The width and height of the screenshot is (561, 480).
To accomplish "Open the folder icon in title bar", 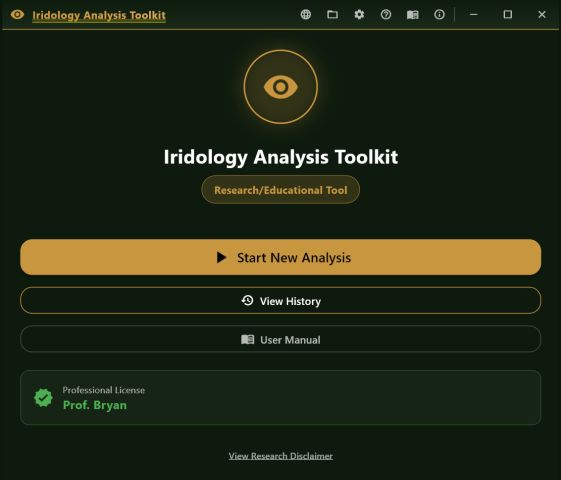I will (x=332, y=15).
